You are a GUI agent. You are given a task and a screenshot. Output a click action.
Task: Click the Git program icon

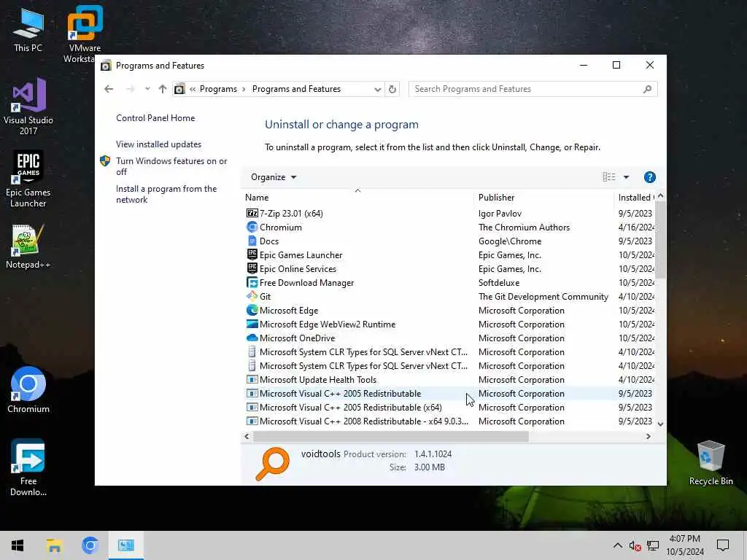coord(252,296)
